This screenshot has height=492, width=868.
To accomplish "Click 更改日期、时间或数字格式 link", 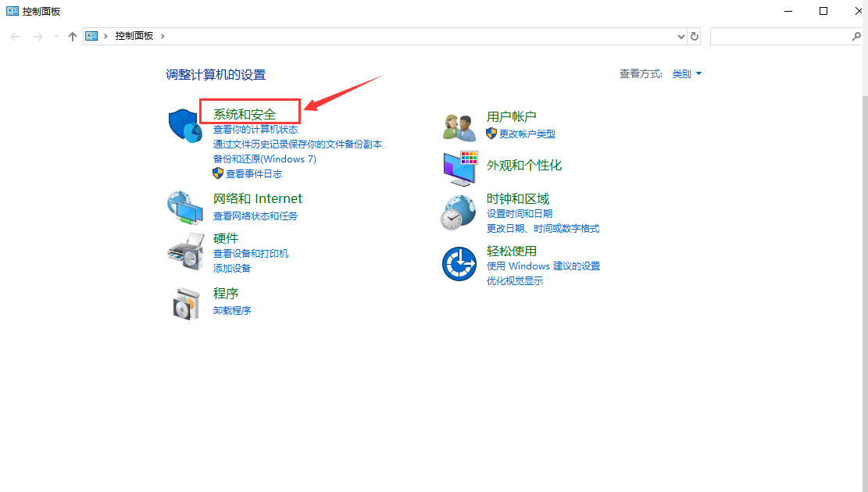I will click(543, 229).
